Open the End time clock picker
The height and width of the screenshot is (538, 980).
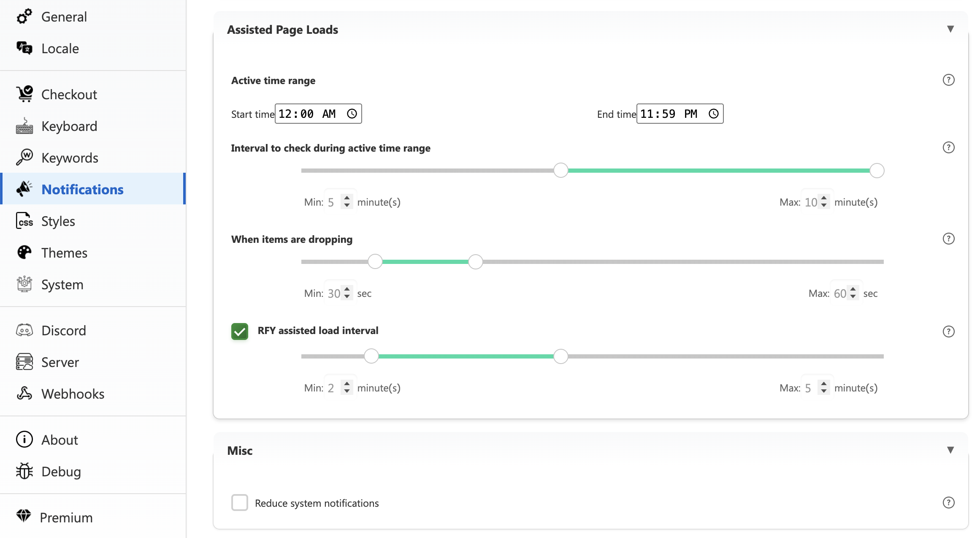coord(713,114)
